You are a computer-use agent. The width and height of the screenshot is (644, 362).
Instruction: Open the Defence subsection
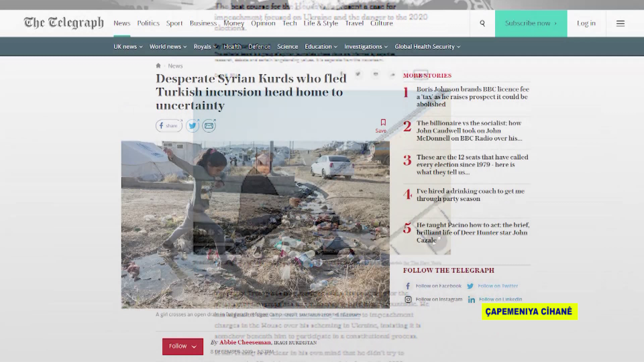click(259, 46)
